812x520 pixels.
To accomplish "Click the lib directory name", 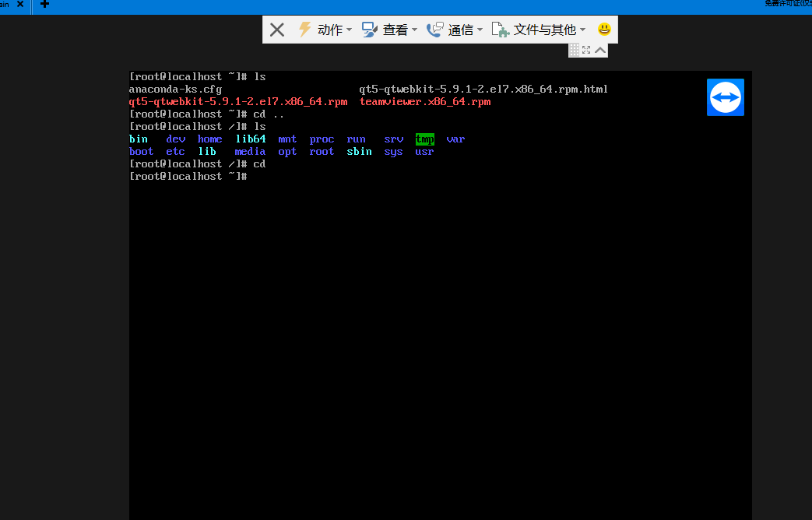I will point(207,151).
